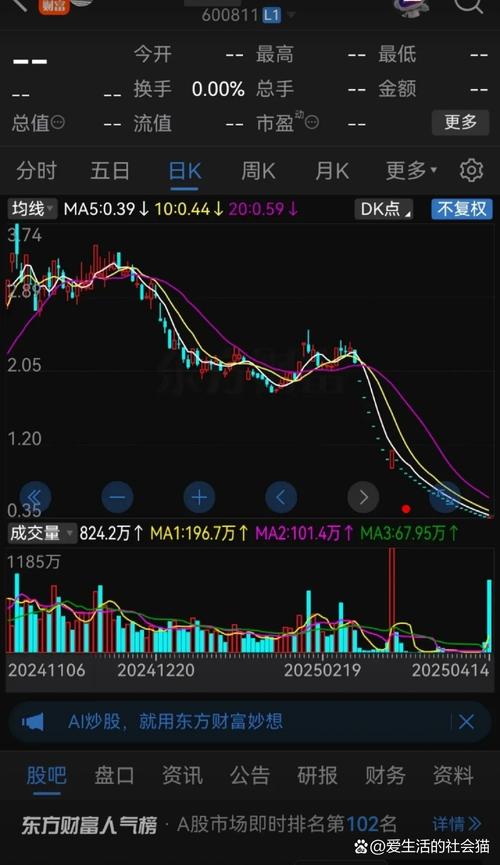Screen dimensions: 500x865
Task: Switch to 五日 chart tab
Action: coord(110,171)
